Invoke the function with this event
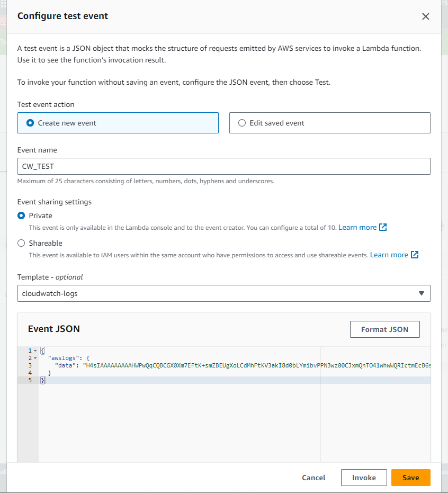 tap(364, 478)
